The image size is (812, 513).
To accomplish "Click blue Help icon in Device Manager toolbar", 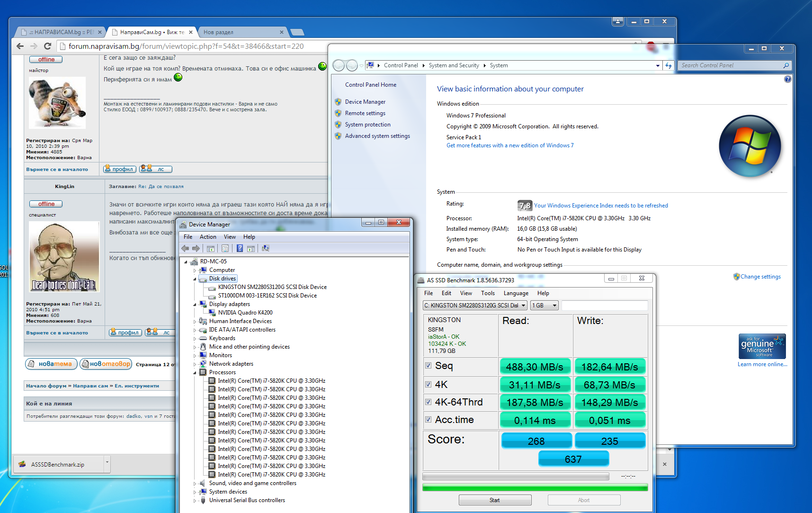I will (240, 248).
